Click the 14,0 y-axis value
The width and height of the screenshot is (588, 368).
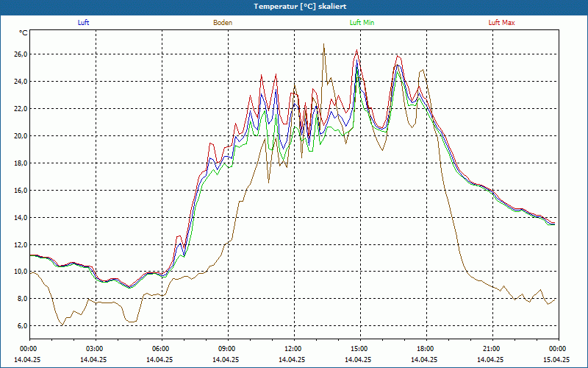pyautogui.click(x=21, y=217)
